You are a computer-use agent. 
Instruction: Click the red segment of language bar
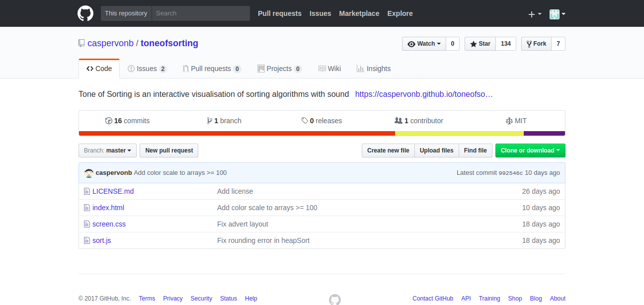point(237,133)
